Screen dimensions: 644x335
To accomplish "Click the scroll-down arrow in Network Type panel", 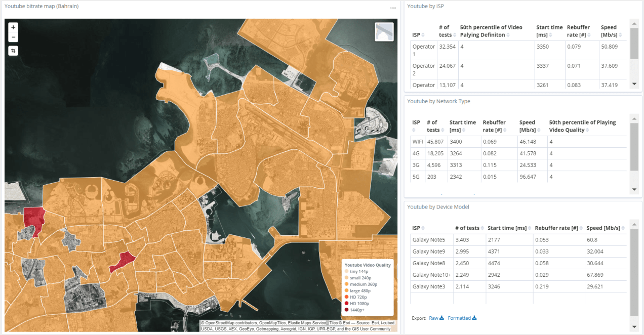I will point(634,190).
